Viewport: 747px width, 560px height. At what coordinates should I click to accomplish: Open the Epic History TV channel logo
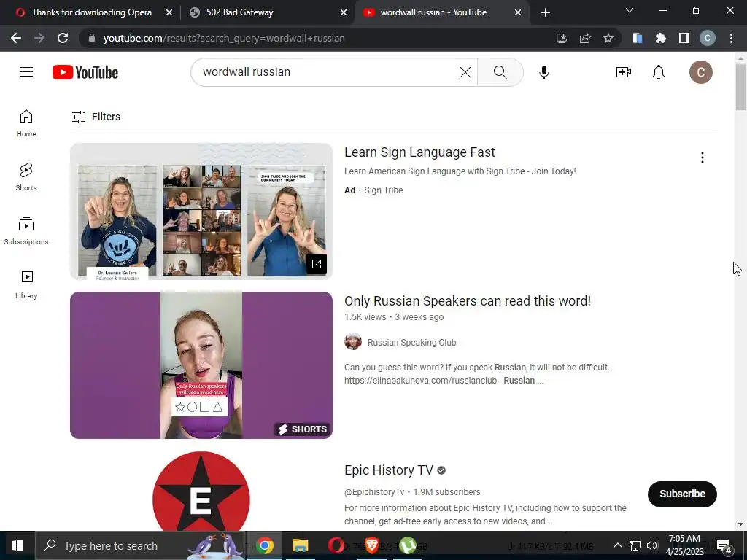tap(201, 492)
